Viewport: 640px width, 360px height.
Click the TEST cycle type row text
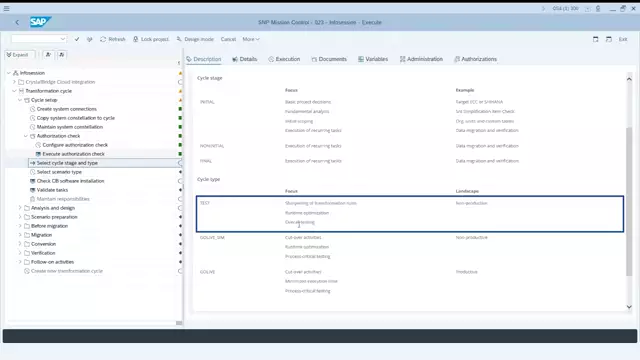205,203
